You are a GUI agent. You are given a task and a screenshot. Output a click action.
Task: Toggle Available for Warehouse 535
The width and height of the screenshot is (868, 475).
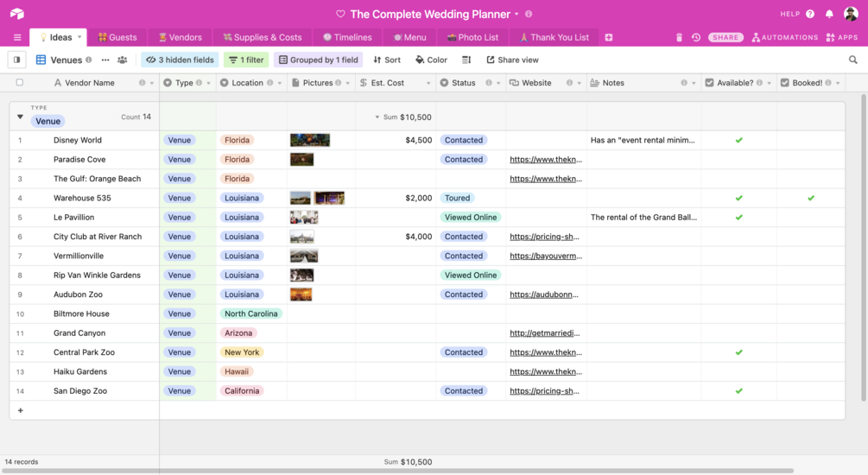(738, 198)
